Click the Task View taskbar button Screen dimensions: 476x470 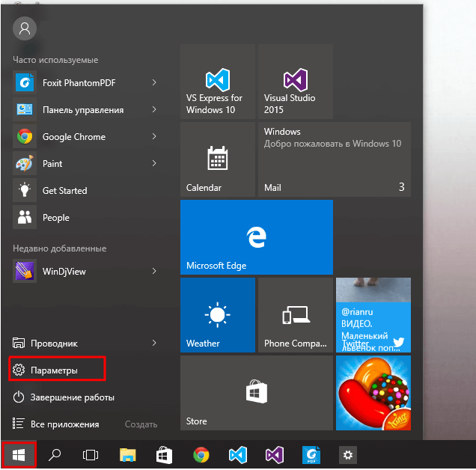point(91,454)
